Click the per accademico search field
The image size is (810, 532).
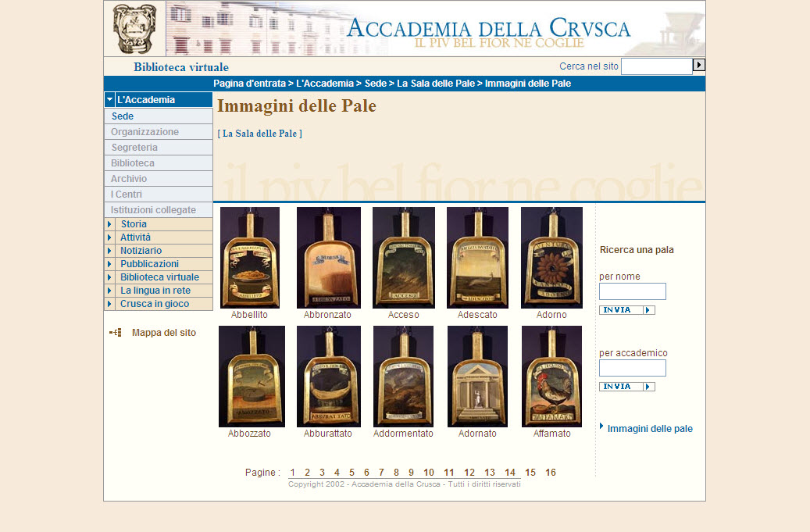(632, 368)
